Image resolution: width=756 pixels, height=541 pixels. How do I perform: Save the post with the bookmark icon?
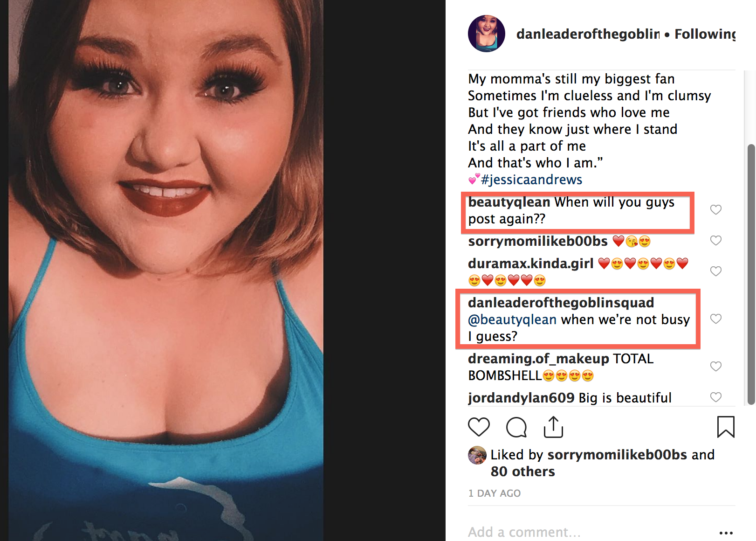[x=726, y=427]
